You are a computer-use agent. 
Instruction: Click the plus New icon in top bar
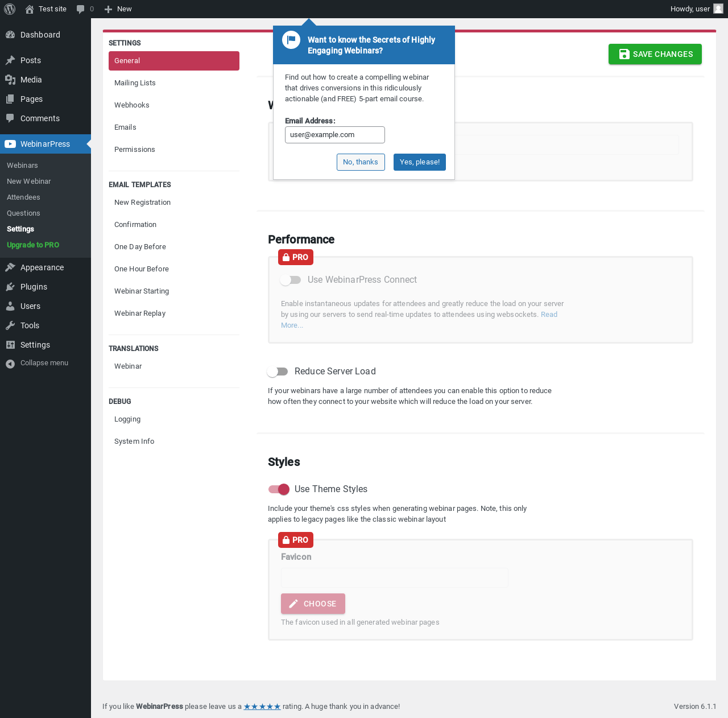pos(108,9)
